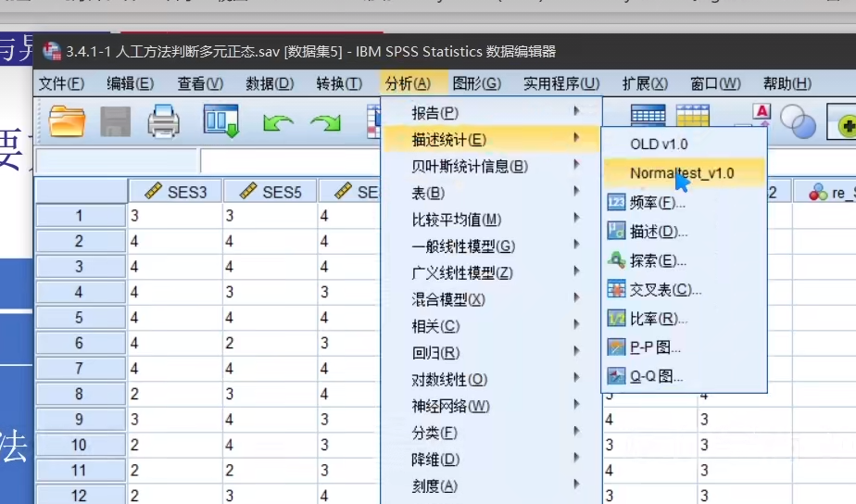Click the SPSS application icon in title bar
856x504 pixels.
[x=52, y=51]
